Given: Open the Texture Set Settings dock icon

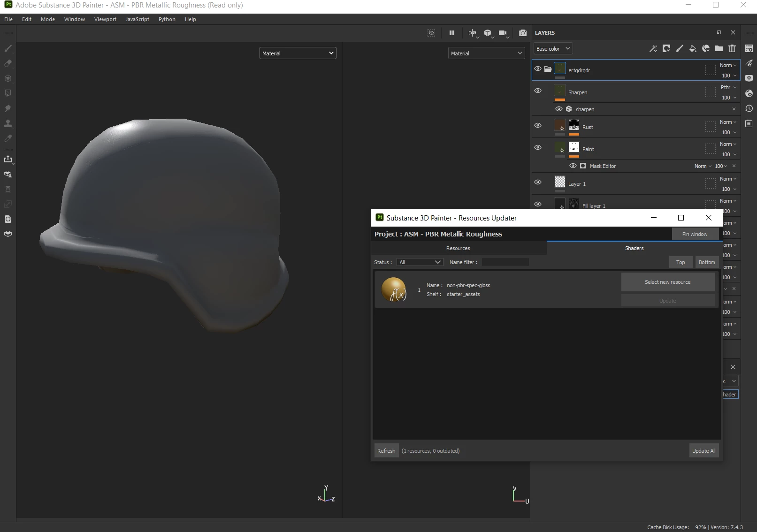Looking at the screenshot, I should point(749,48).
